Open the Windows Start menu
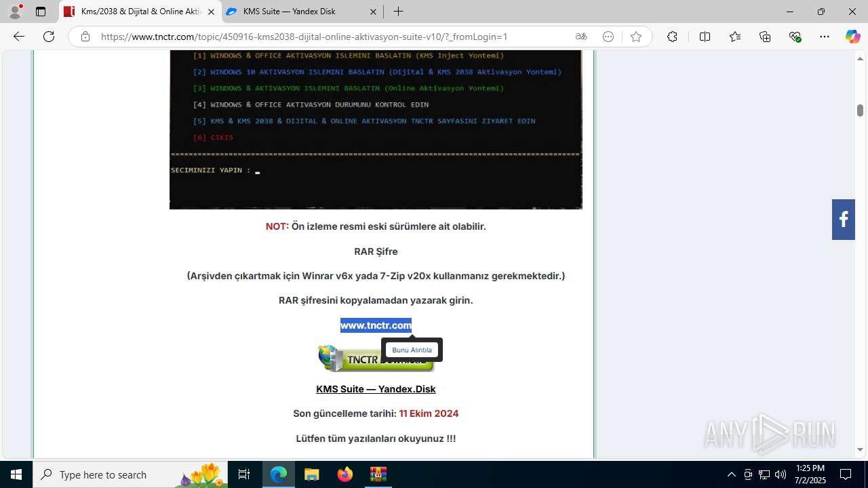 (x=16, y=474)
